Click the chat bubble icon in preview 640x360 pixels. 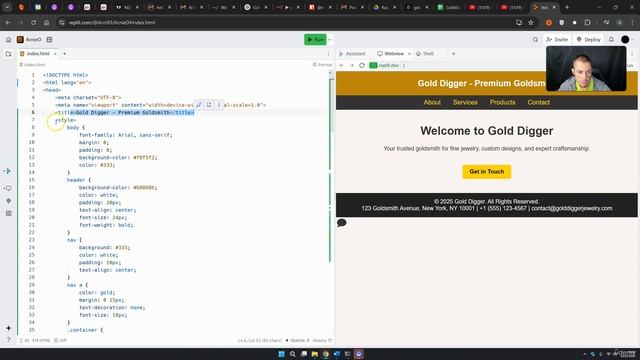342,223
